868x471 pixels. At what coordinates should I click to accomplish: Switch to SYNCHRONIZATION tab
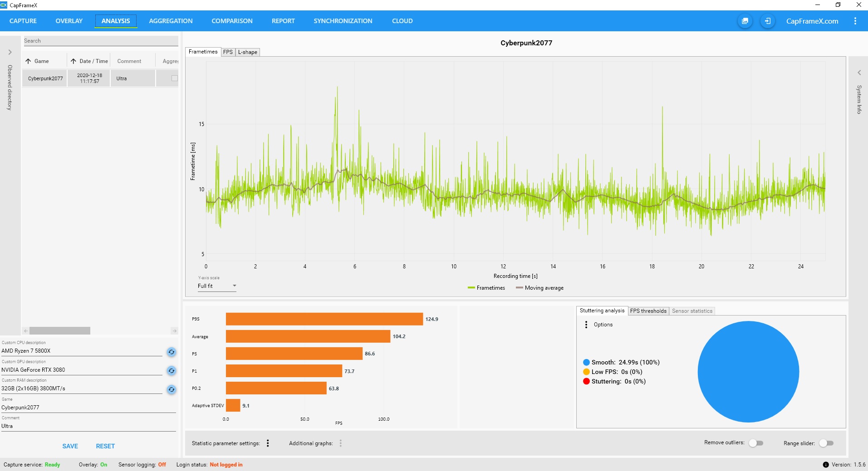point(343,21)
